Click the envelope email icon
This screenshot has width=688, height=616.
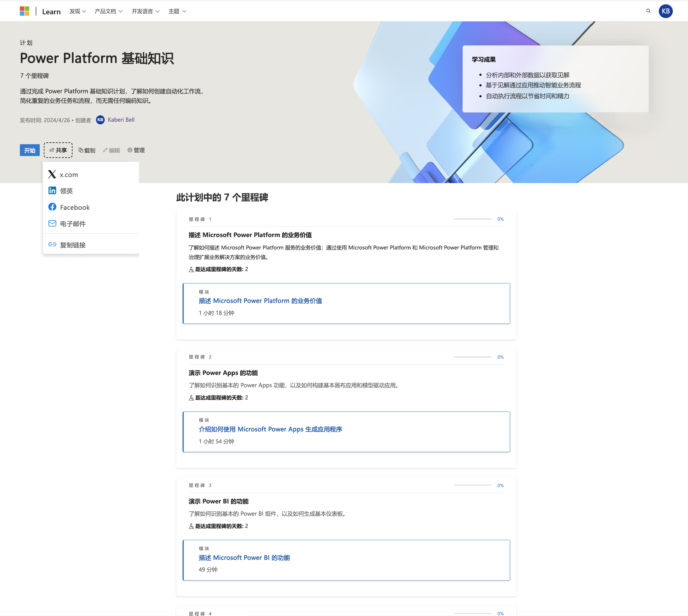click(x=52, y=223)
